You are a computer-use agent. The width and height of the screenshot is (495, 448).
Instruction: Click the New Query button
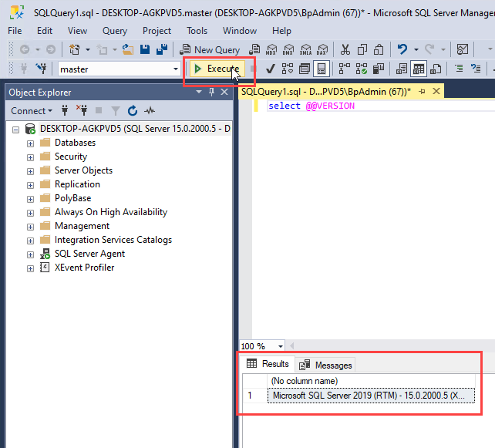click(x=210, y=49)
